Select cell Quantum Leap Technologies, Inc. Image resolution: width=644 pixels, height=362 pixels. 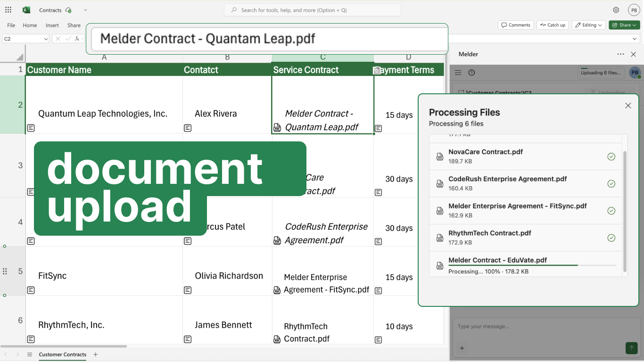pos(104,105)
